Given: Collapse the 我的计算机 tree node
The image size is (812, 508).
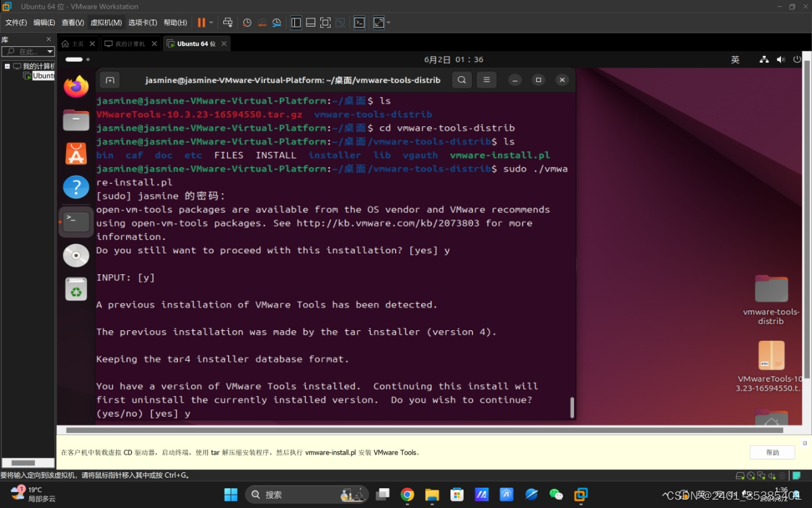Looking at the screenshot, I should [8, 66].
